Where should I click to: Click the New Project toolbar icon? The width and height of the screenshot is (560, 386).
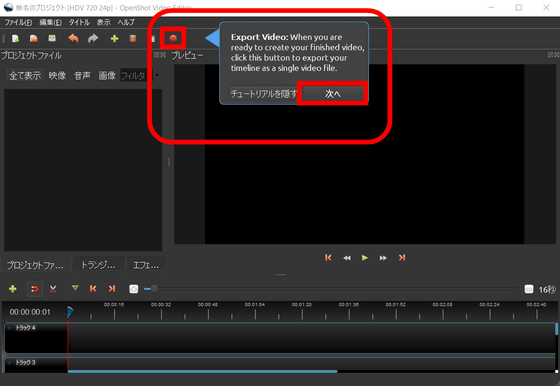pos(15,38)
